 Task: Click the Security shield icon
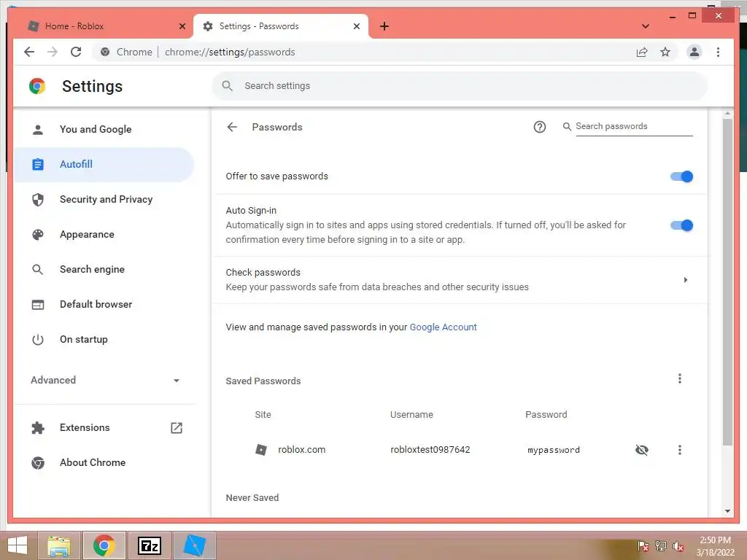38,200
